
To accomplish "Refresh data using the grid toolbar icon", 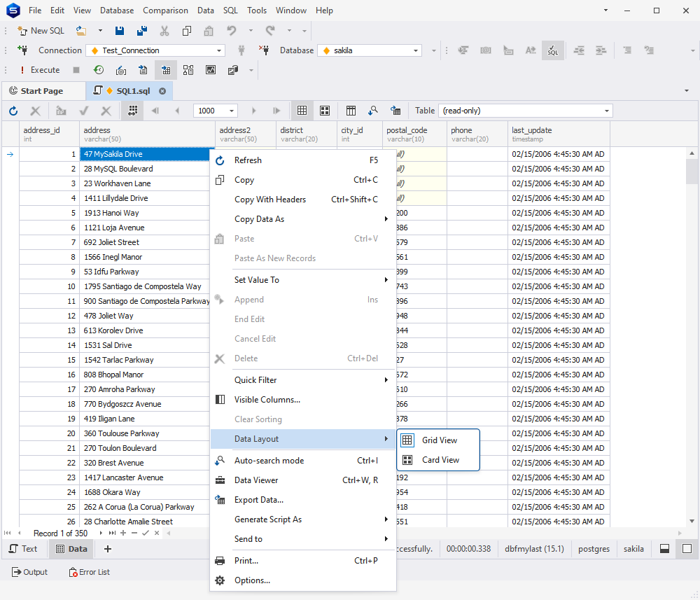I will click(x=13, y=111).
